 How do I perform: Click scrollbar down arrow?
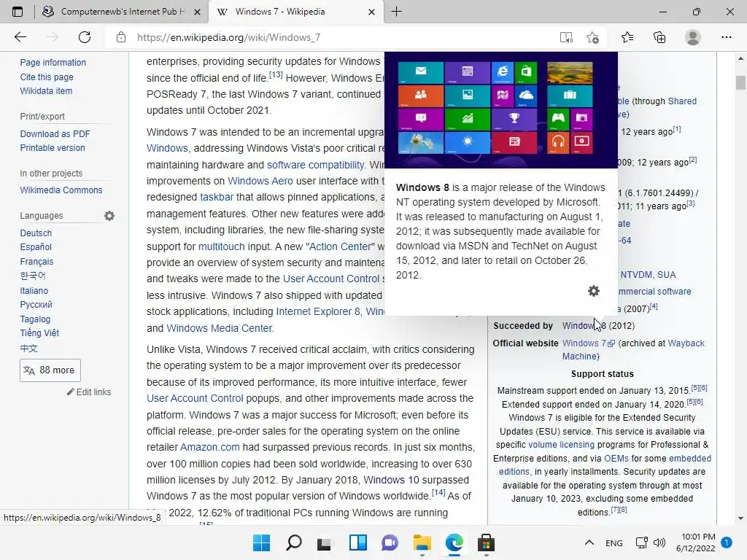coord(740,518)
